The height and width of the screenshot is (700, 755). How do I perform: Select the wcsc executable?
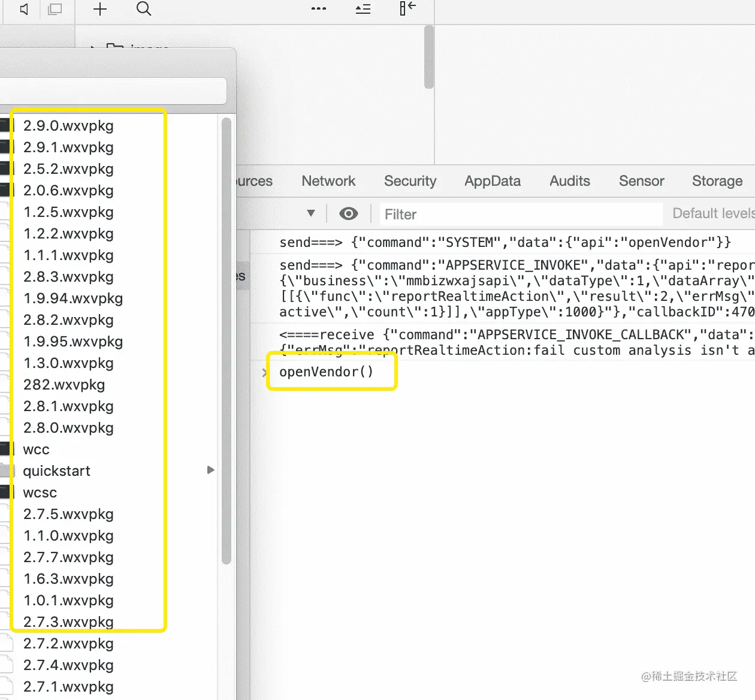tap(40, 493)
